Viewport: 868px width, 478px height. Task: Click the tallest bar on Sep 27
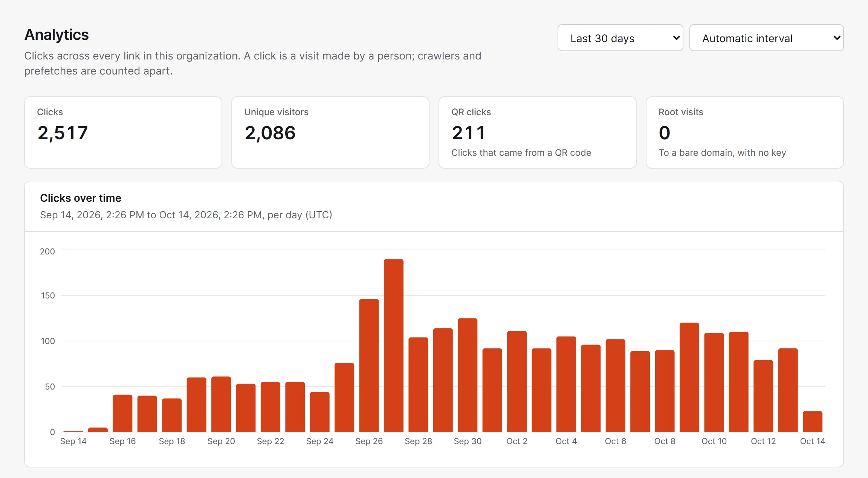click(394, 346)
